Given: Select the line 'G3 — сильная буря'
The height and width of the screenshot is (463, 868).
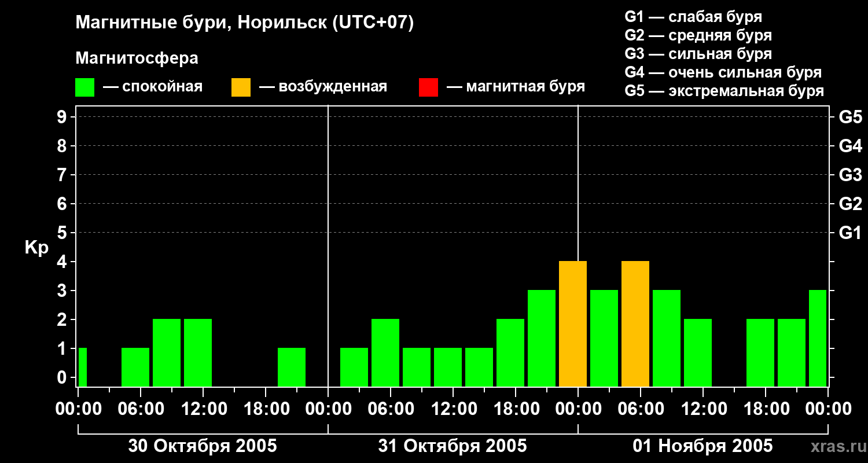Looking at the screenshot, I should click(698, 54).
